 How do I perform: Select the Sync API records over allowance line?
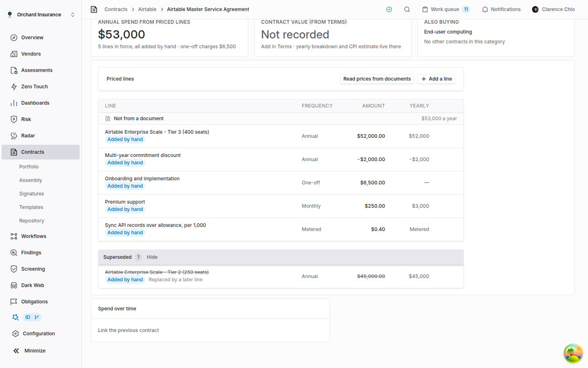[281, 229]
